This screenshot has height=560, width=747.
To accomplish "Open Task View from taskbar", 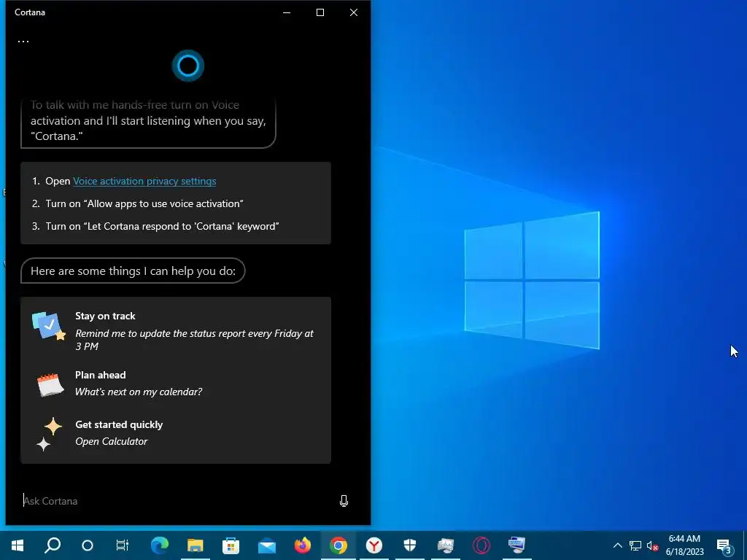I will click(x=123, y=545).
